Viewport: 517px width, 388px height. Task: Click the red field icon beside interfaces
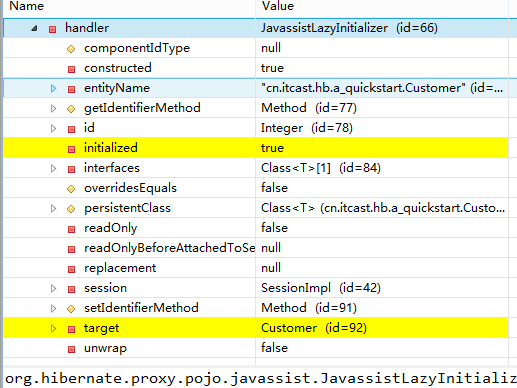pyautogui.click(x=71, y=169)
